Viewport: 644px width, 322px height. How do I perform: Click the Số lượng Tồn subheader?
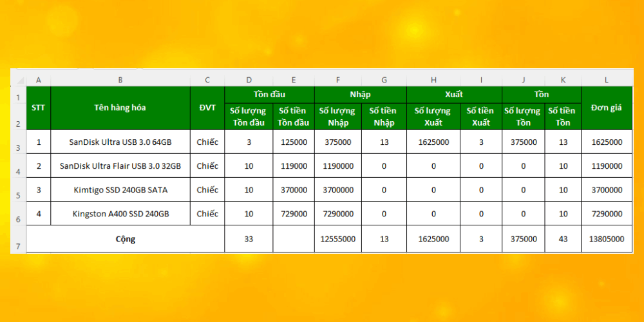[523, 117]
